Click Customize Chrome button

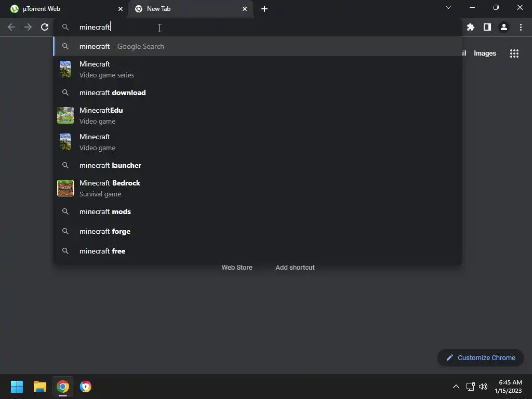pos(481,357)
